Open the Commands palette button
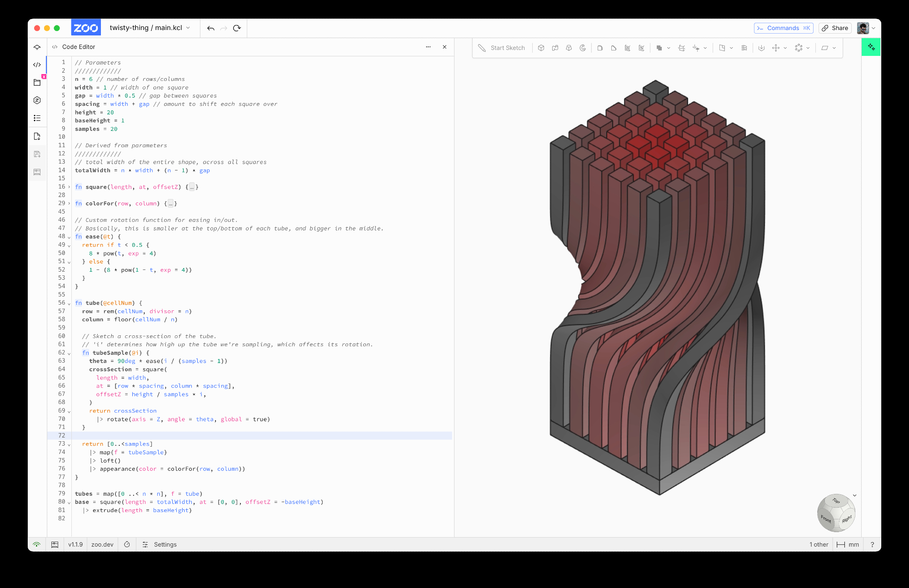The image size is (909, 588). (x=783, y=28)
